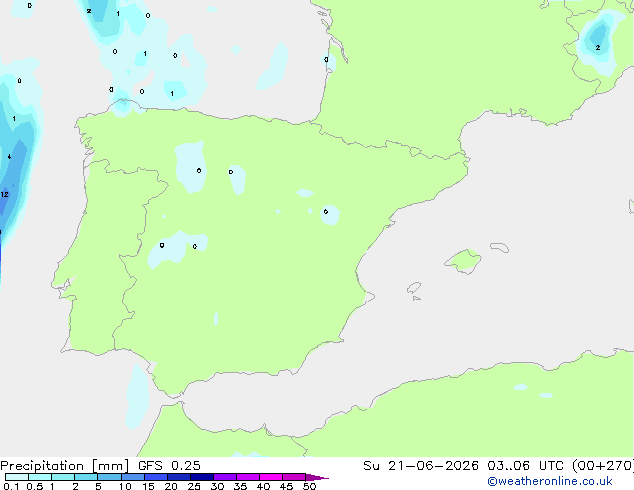Click the rain patch off the Gulf of Cádiz
Viewport: 634px width, 490px height.
137,396
